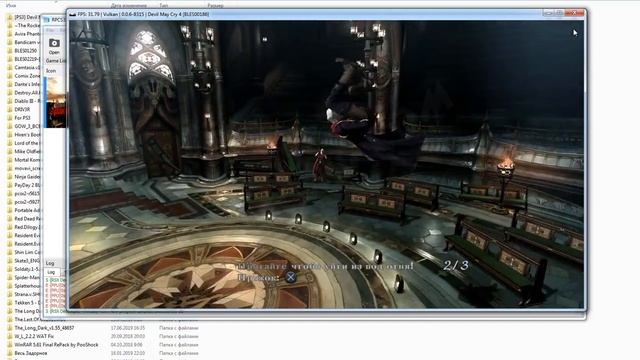Sort Explorer list by the Размер column
The image size is (640, 360).
point(215,6)
